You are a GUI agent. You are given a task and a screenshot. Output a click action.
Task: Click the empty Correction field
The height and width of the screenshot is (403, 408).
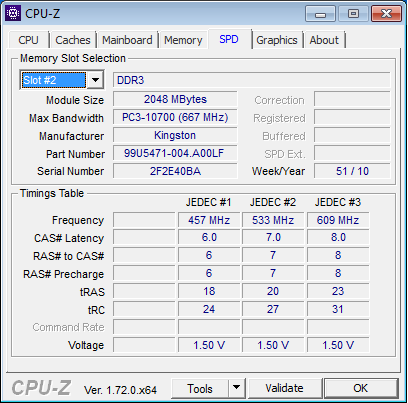352,99
